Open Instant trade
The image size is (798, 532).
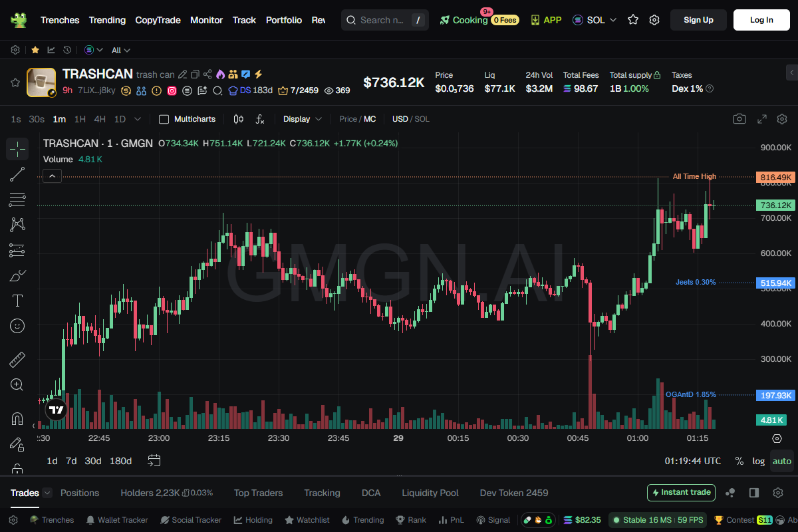[x=681, y=493]
